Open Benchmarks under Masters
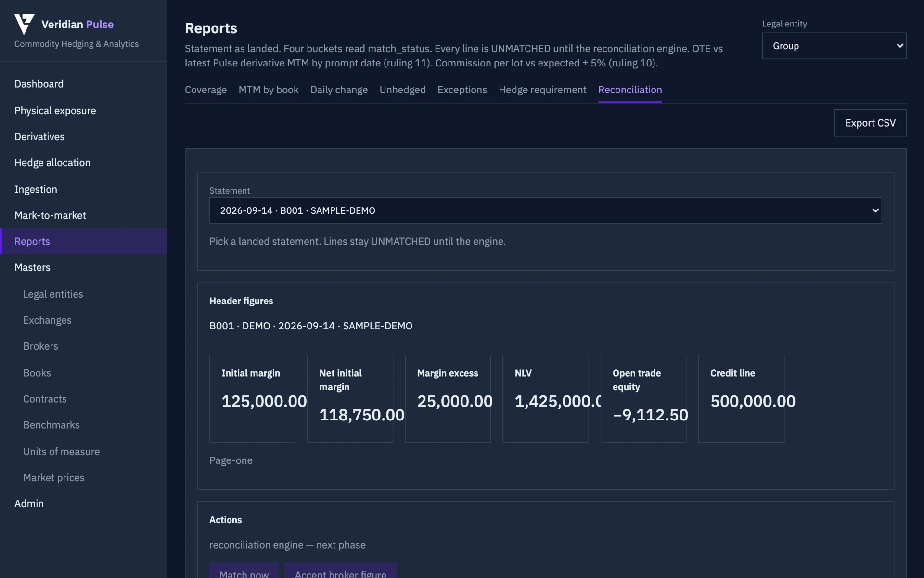Viewport: 924px width, 578px height. pos(84,425)
